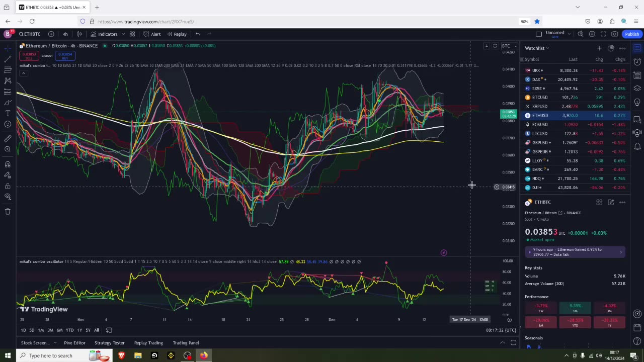Select LTCUSD in the watchlist
The width and height of the screenshot is (644, 362).
tap(576, 134)
